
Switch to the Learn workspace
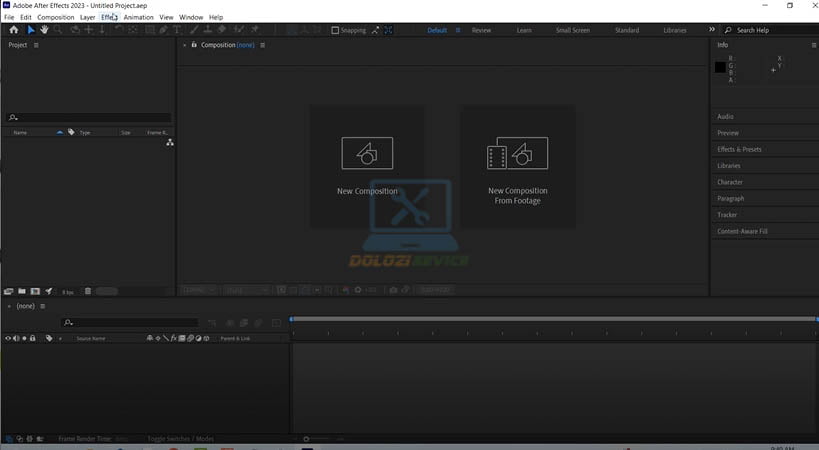524,30
